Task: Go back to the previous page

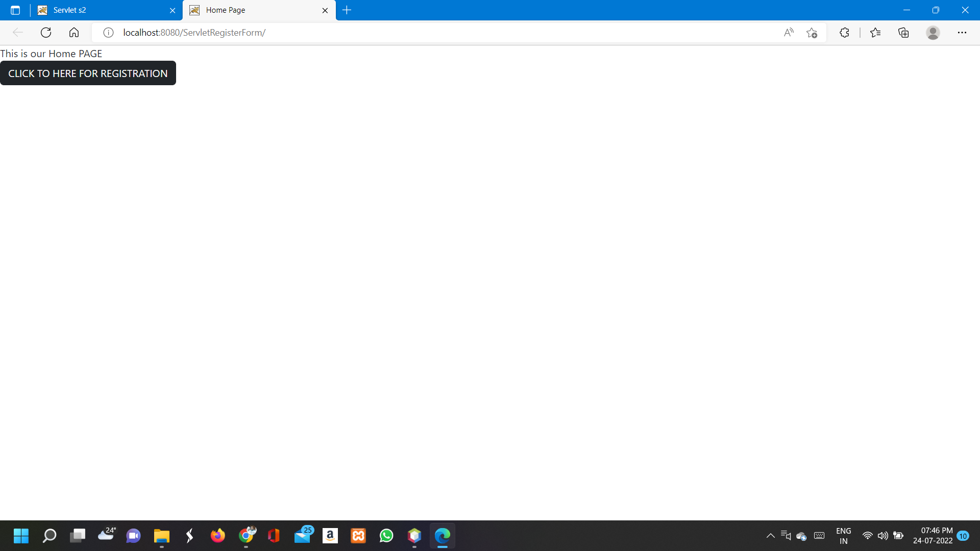Action: coord(18,33)
